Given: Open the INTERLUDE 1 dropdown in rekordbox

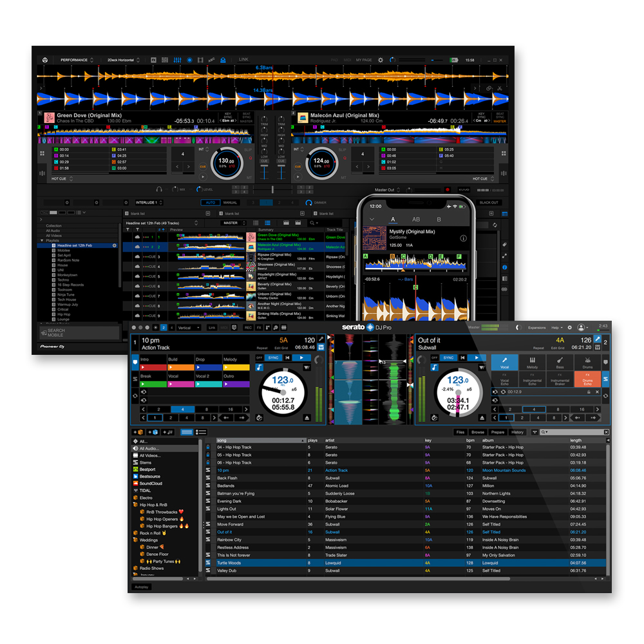Looking at the screenshot, I should pos(149,202).
